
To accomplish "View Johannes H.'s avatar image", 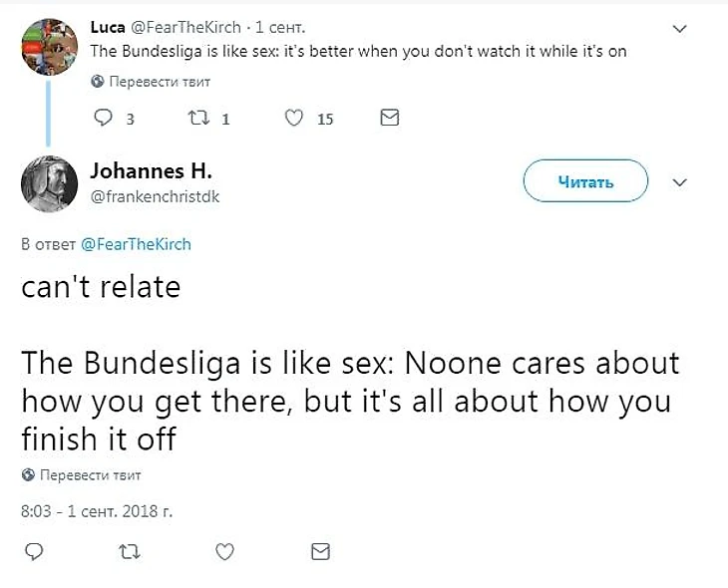I will [49, 183].
